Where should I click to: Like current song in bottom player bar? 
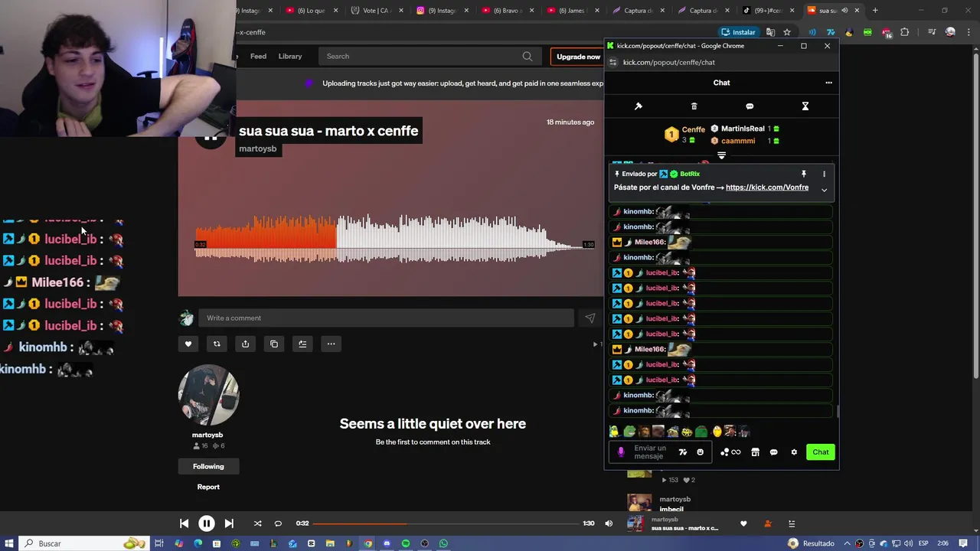click(743, 523)
